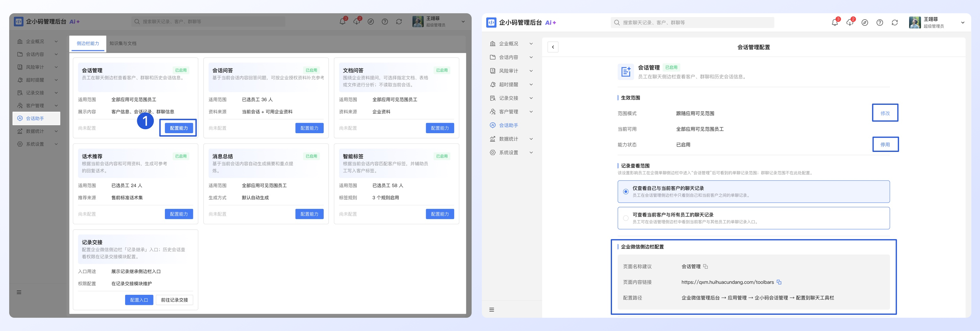Select 会话助手 in right window sidebar
Screen dimensions: 980x331
pyautogui.click(x=508, y=125)
